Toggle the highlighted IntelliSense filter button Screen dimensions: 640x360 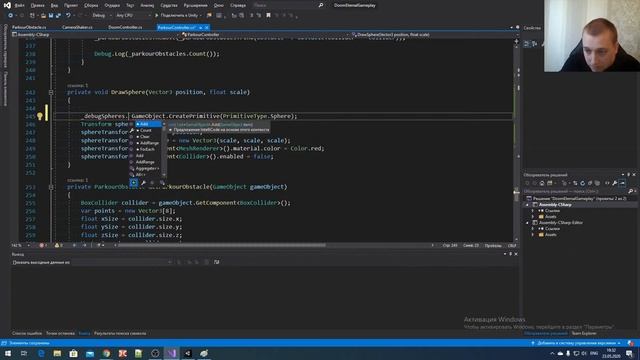point(133,182)
